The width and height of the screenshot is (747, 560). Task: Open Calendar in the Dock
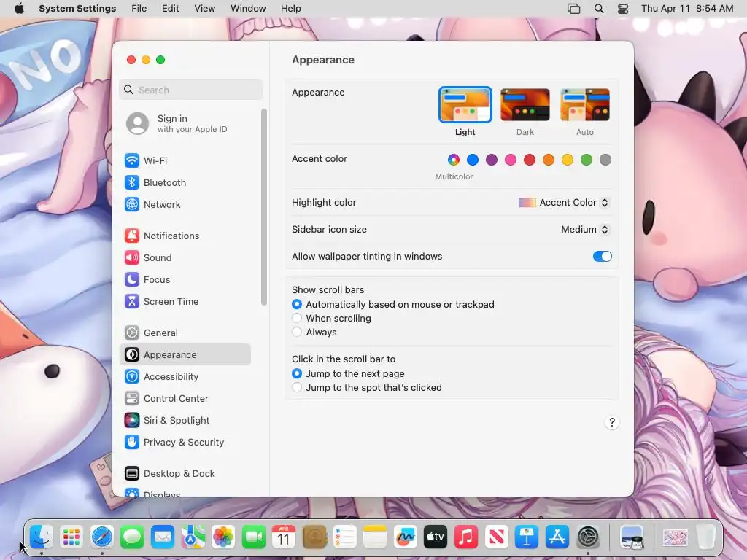coord(284,537)
